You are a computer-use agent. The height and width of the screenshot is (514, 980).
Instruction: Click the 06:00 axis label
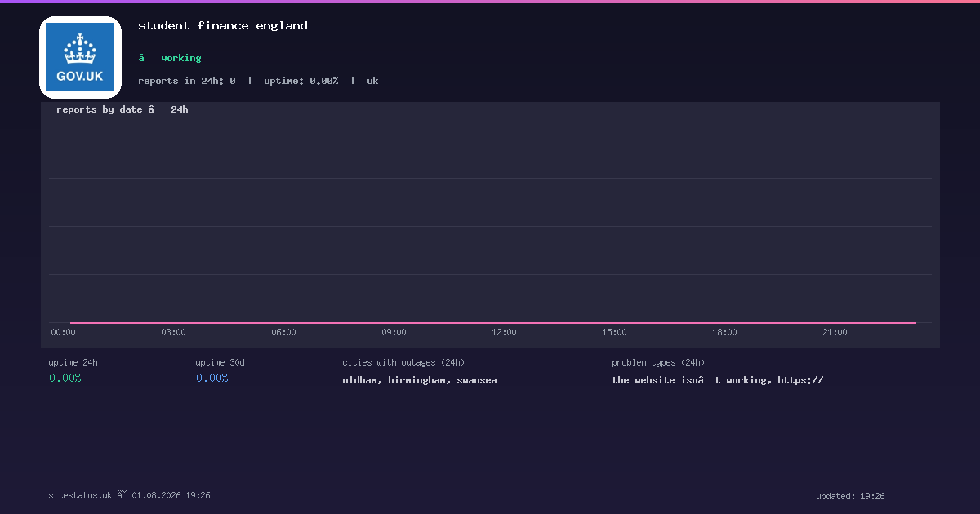283,332
